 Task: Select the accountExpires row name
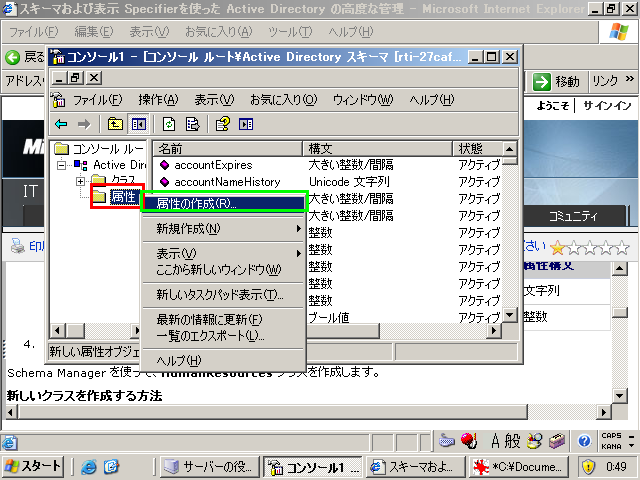pyautogui.click(x=213, y=165)
